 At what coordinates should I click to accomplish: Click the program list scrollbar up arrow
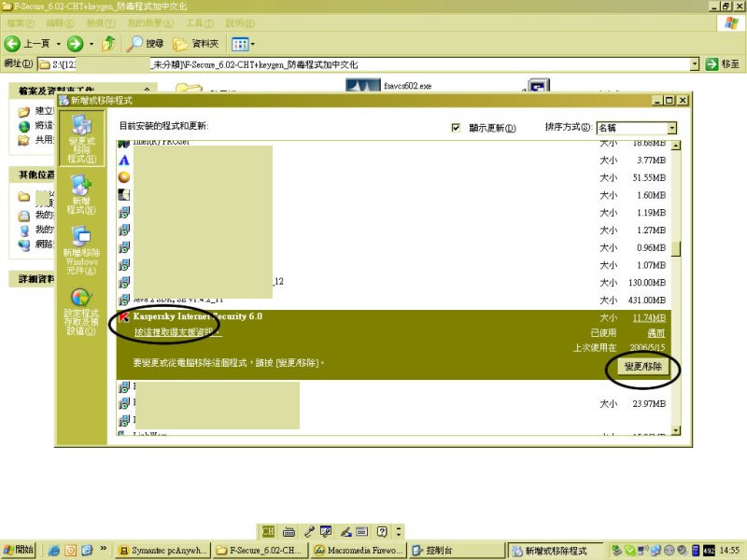tap(676, 146)
